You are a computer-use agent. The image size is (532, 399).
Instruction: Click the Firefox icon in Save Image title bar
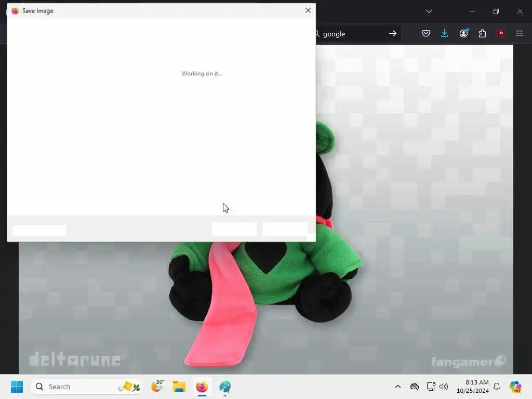pyautogui.click(x=15, y=11)
